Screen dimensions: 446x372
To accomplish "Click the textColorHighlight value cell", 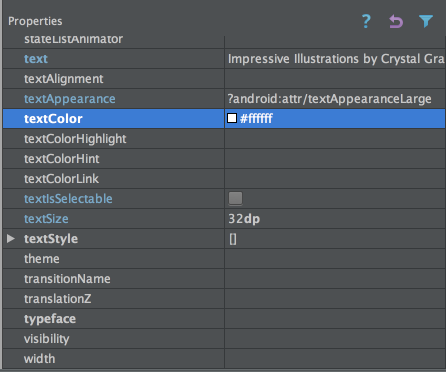I will point(335,139).
